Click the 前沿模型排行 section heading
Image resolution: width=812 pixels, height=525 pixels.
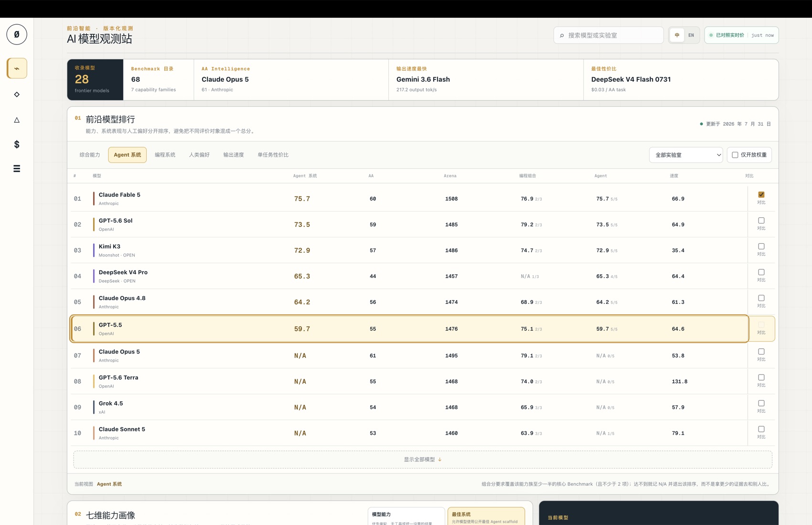(110, 119)
